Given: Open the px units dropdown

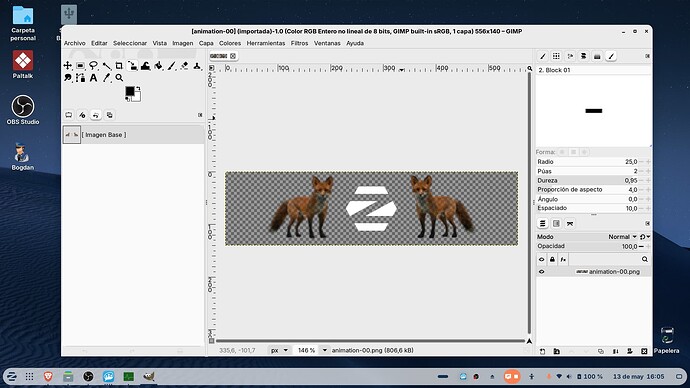Looking at the screenshot, I should coord(279,351).
